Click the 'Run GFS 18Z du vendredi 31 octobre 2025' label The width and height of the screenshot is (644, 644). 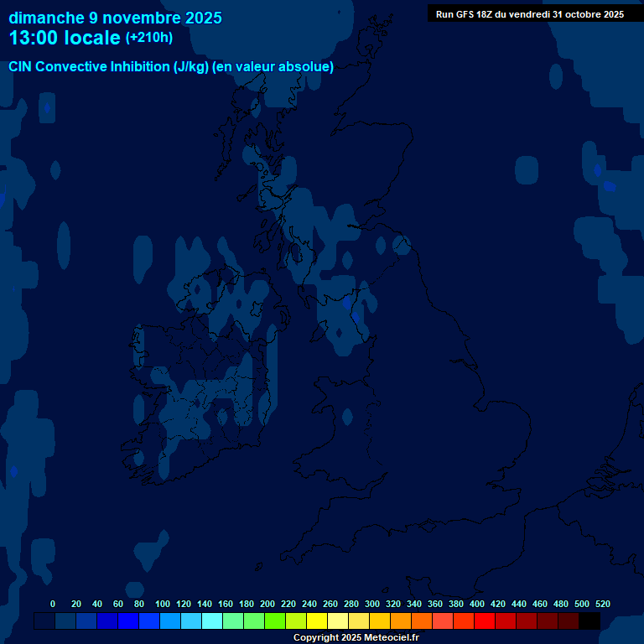coord(530,14)
